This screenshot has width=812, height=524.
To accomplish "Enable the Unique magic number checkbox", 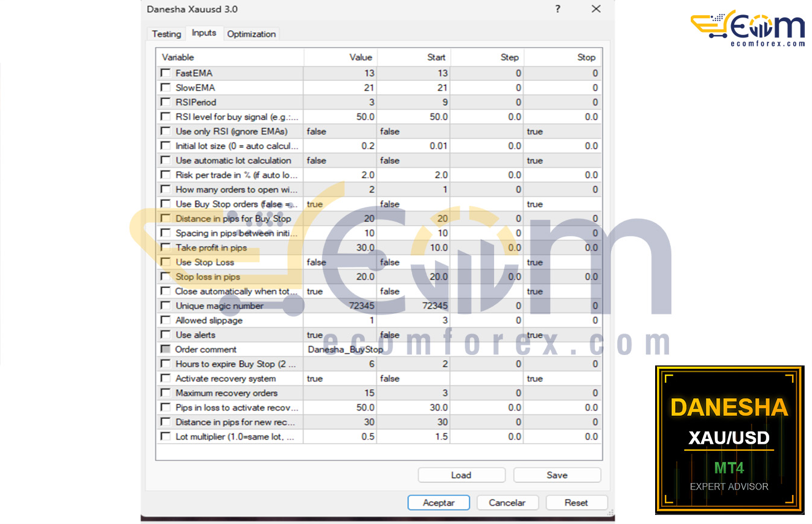I will tap(166, 306).
